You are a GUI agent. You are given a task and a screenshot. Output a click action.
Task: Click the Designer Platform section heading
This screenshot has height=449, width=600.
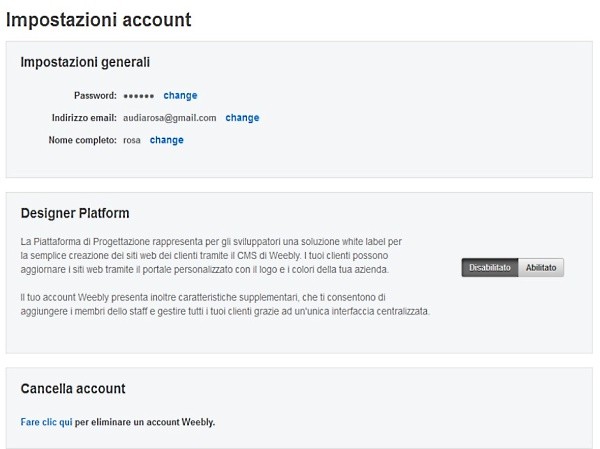[x=75, y=213]
